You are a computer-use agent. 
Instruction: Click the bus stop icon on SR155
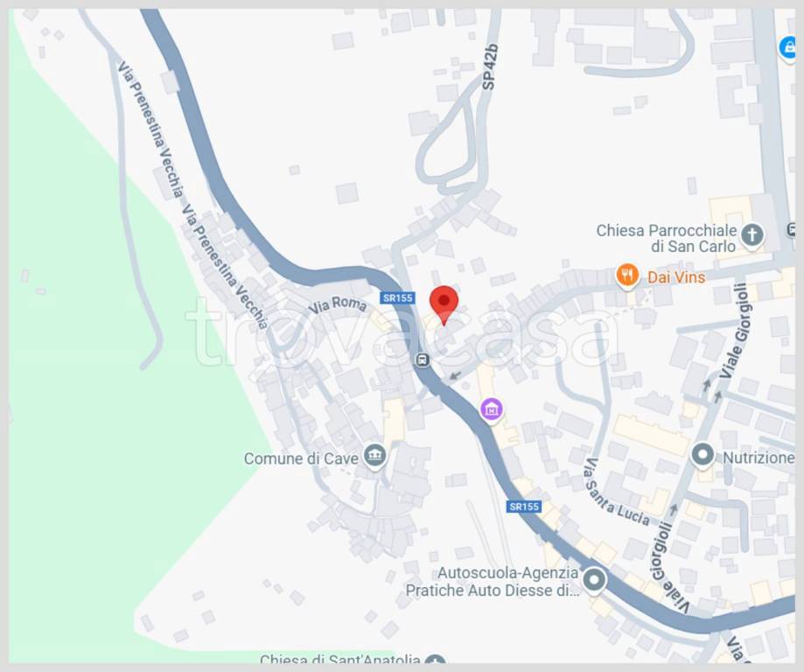click(x=422, y=360)
